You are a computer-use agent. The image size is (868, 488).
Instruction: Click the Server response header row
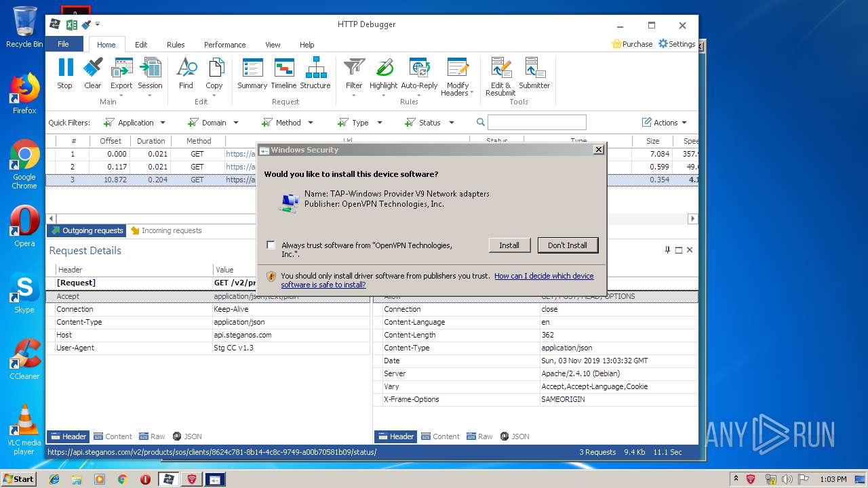[x=536, y=373]
